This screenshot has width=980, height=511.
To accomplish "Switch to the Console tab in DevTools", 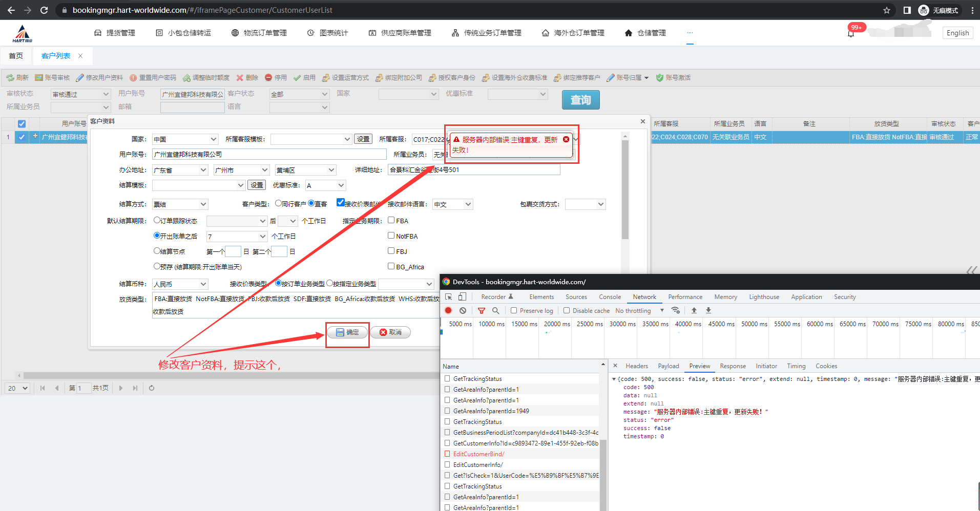I will click(610, 297).
